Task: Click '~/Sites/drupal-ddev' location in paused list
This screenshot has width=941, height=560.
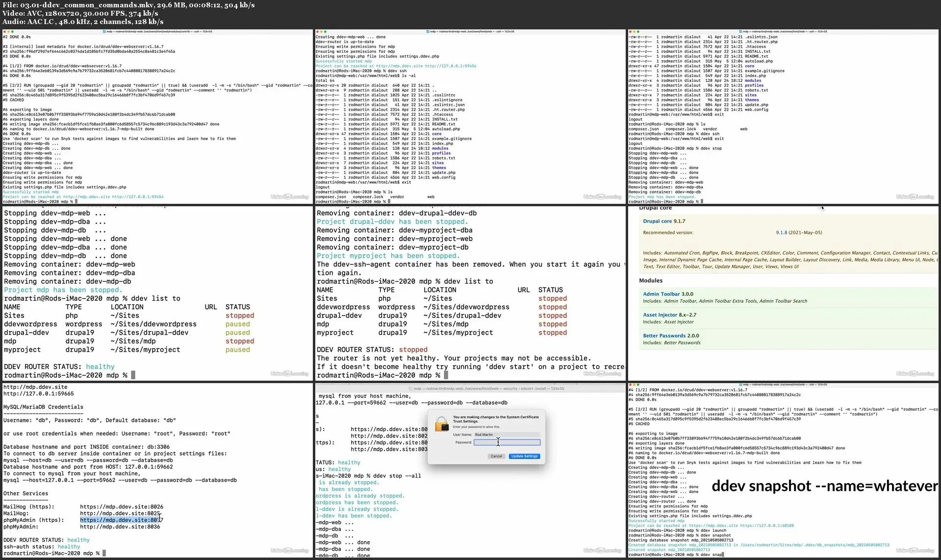Action: click(150, 333)
